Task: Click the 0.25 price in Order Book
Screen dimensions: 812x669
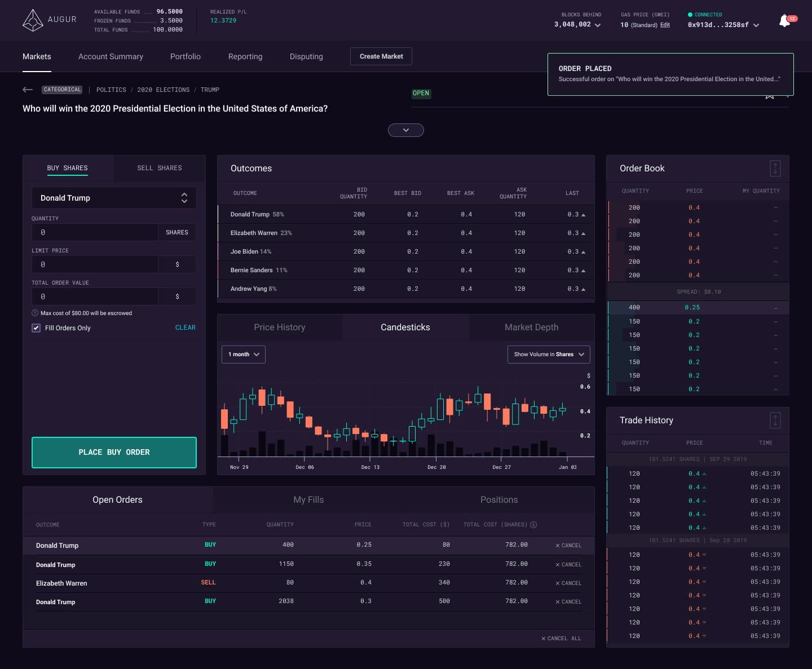Action: [x=692, y=308]
